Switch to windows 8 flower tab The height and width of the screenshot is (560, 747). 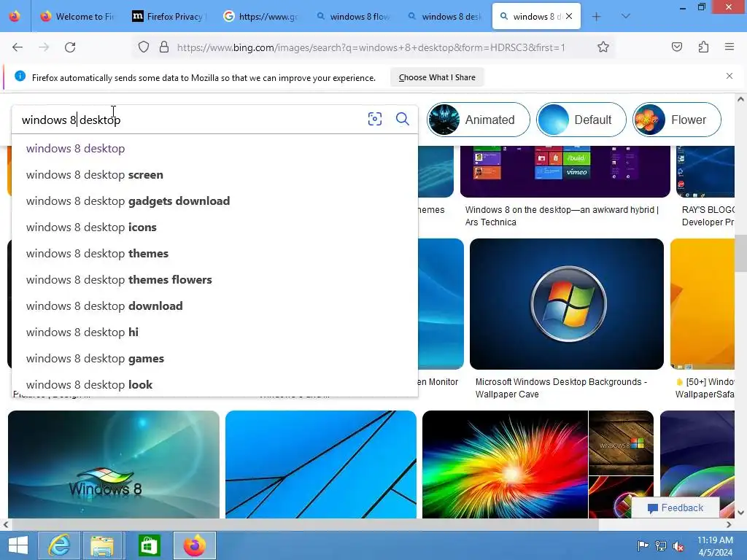(354, 17)
